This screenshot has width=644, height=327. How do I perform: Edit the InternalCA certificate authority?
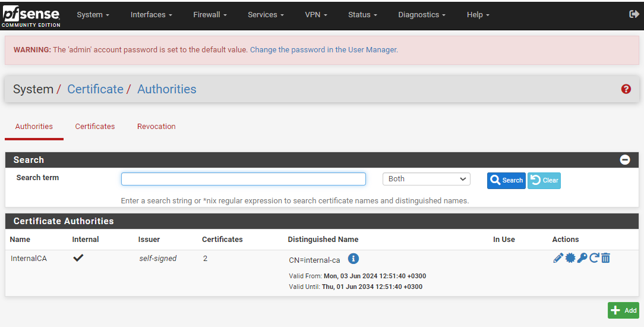tap(558, 258)
